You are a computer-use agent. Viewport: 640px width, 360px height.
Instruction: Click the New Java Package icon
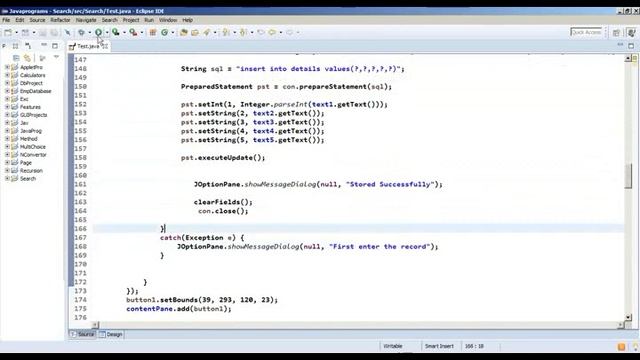tap(153, 32)
